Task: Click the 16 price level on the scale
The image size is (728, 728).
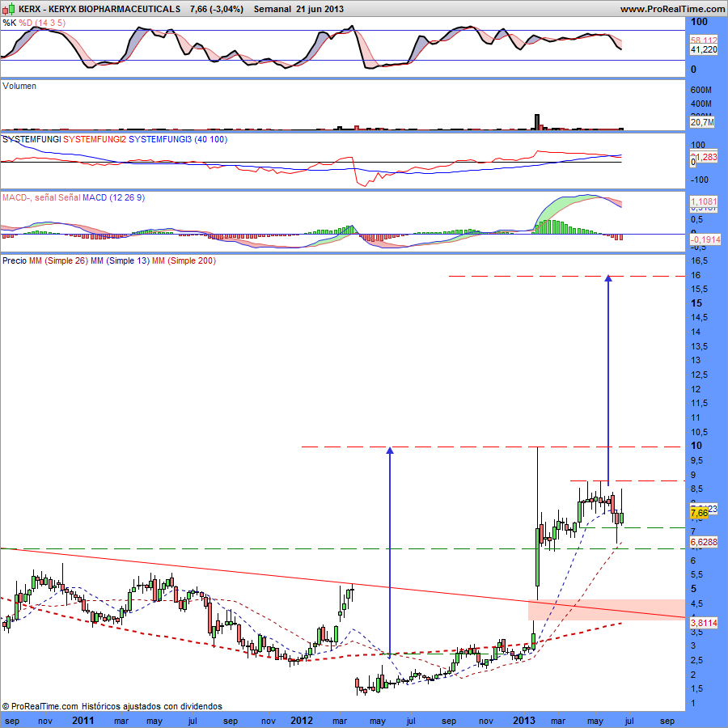Action: pyautogui.click(x=696, y=275)
